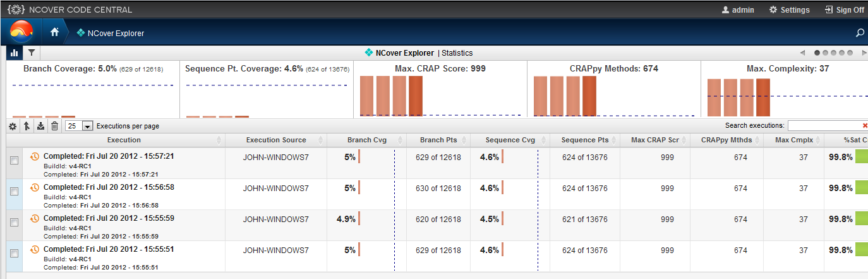The height and width of the screenshot is (279, 868).
Task: Click the Max. CRAP Score chart
Action: pos(440,89)
